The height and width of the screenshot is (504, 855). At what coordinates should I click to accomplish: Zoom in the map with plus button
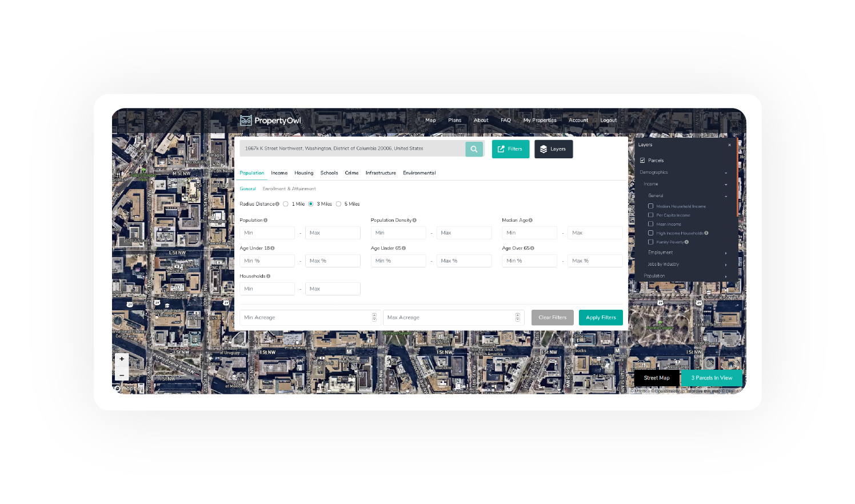(x=122, y=359)
